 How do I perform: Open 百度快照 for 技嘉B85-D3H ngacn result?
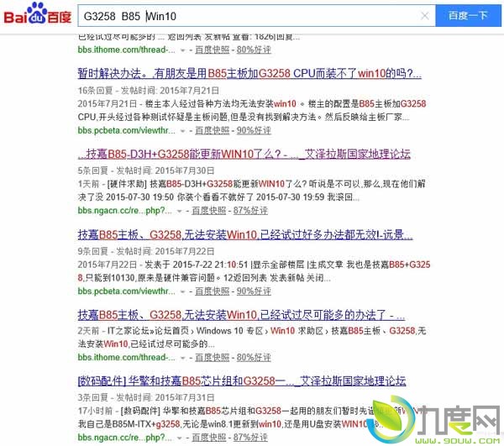pos(209,211)
